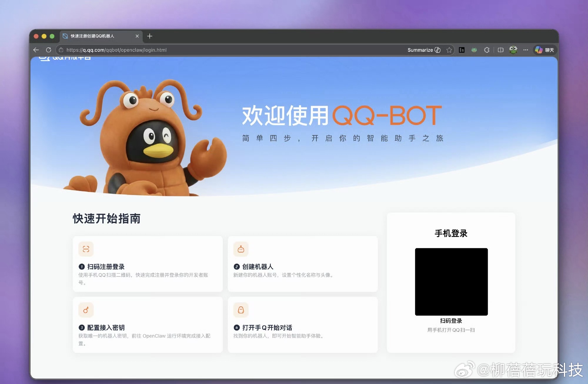The image size is (588, 384).
Task: Click the Keroppi profile avatar
Action: [513, 50]
